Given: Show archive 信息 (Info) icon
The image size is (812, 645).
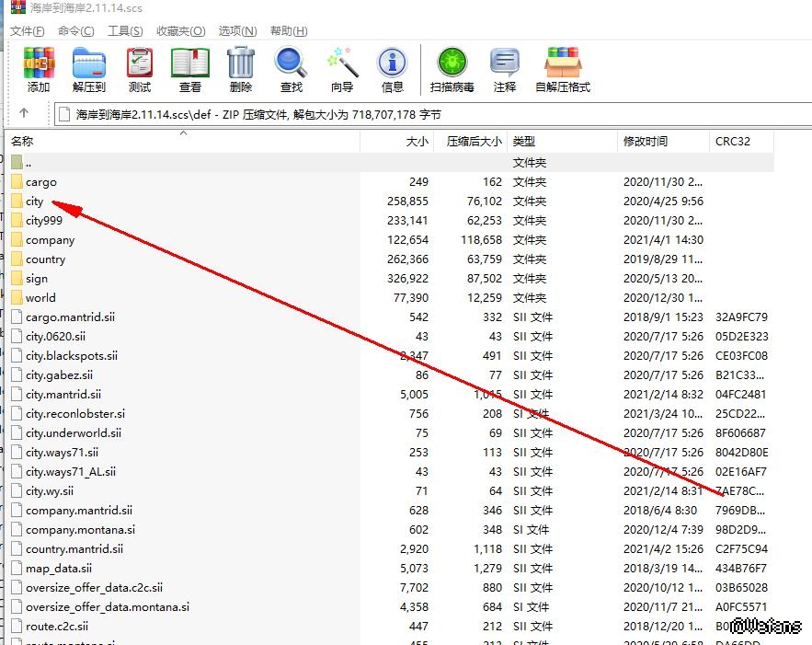Looking at the screenshot, I should point(393,70).
